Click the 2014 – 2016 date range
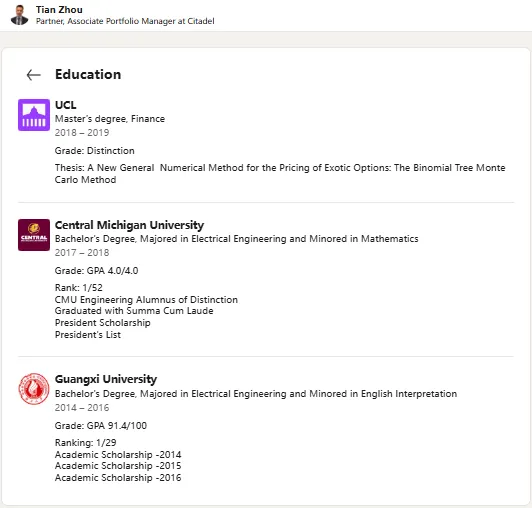This screenshot has width=532, height=508. point(82,408)
